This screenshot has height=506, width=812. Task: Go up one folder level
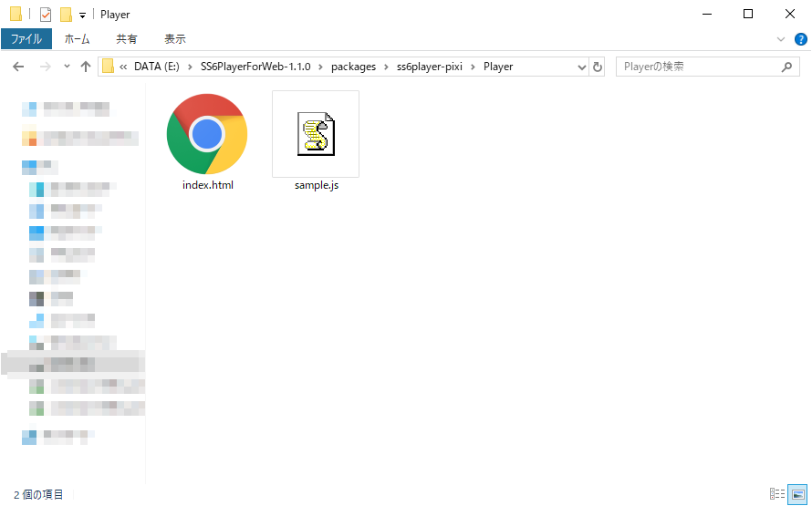tap(86, 67)
